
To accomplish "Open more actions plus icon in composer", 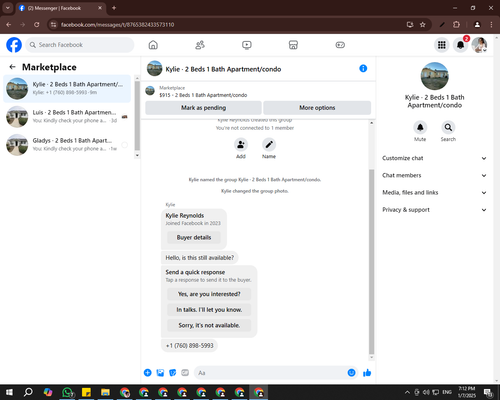I will click(x=147, y=373).
